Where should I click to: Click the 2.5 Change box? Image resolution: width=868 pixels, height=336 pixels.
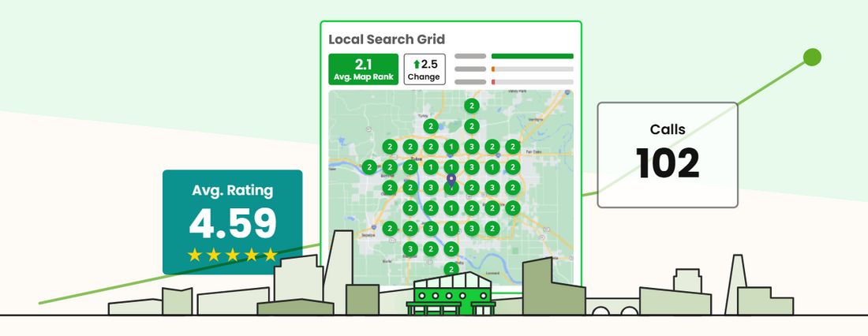[425, 69]
